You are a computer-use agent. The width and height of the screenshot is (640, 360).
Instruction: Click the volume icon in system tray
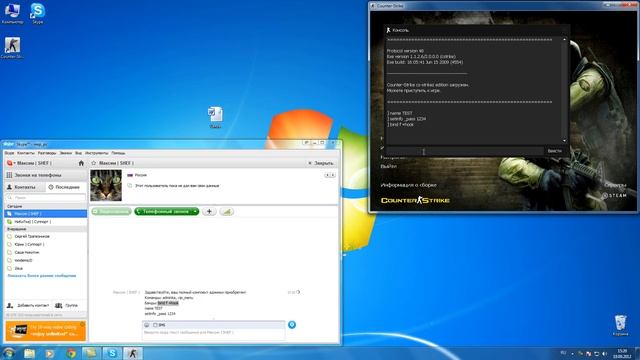click(604, 353)
